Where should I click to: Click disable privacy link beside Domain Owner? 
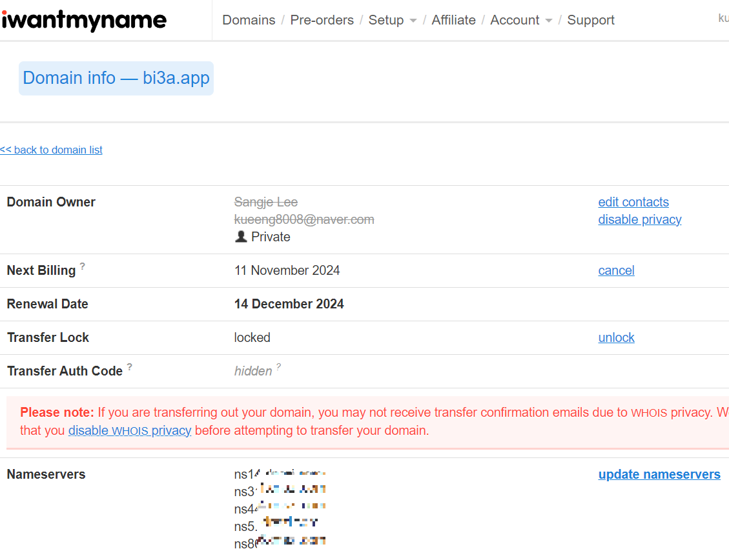[640, 219]
